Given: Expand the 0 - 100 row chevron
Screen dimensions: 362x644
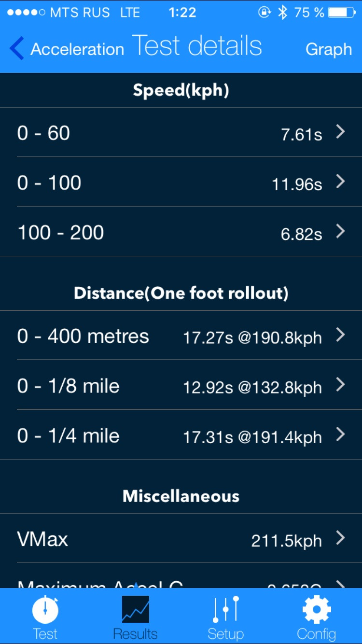Looking at the screenshot, I should [341, 182].
